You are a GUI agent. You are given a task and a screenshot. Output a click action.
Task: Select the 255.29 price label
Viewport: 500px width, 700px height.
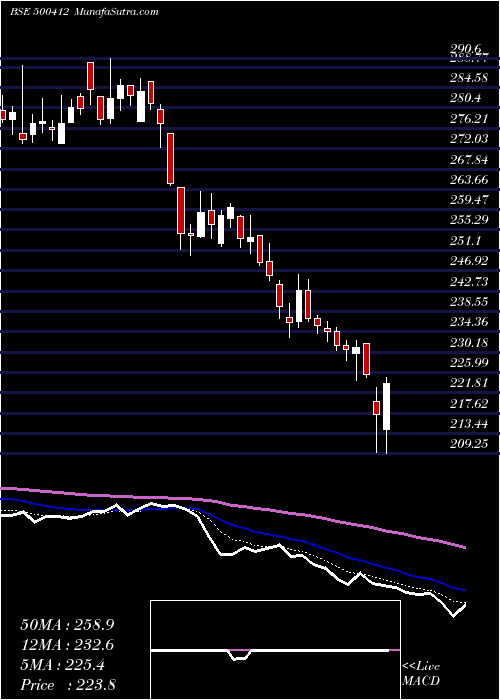469,220
